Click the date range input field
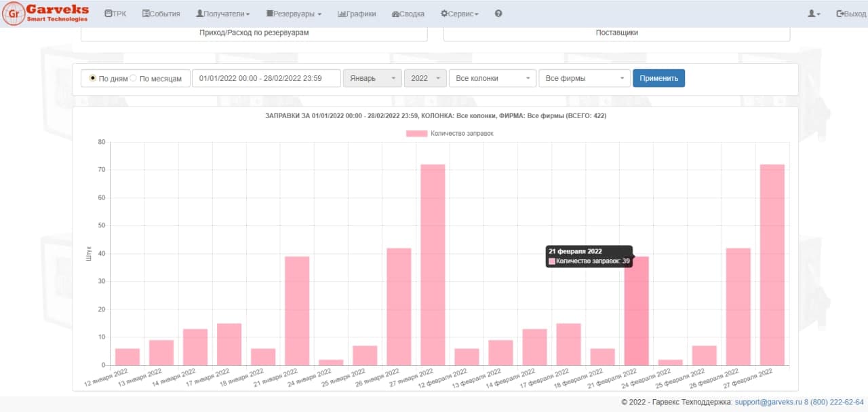The image size is (868, 412). [266, 78]
